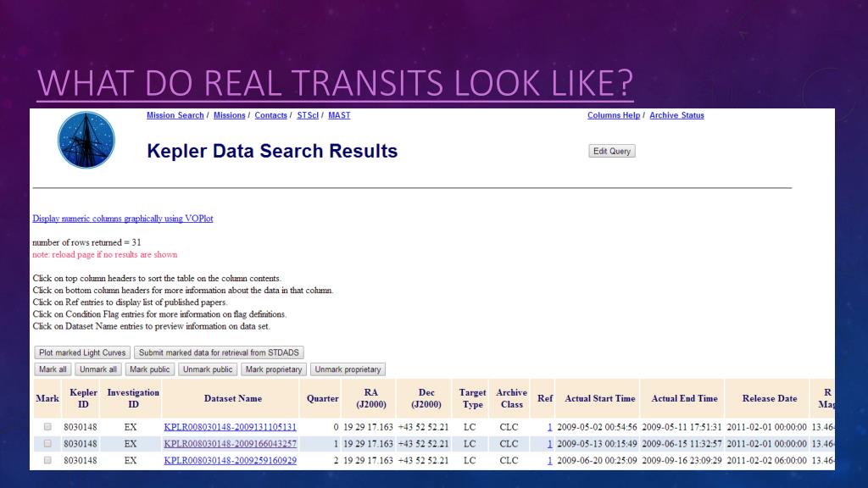Open the STScI link
Image resolution: width=868 pixels, height=488 pixels.
click(x=308, y=115)
